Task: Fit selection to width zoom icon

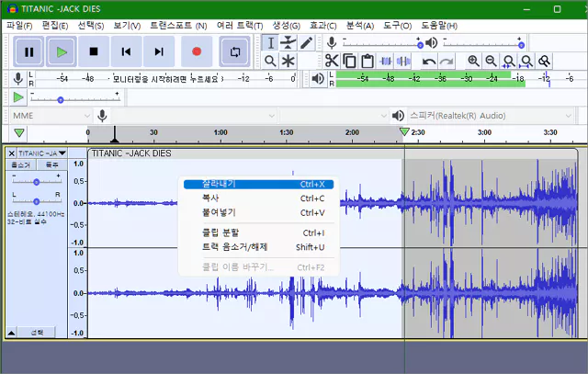Action: [x=509, y=61]
